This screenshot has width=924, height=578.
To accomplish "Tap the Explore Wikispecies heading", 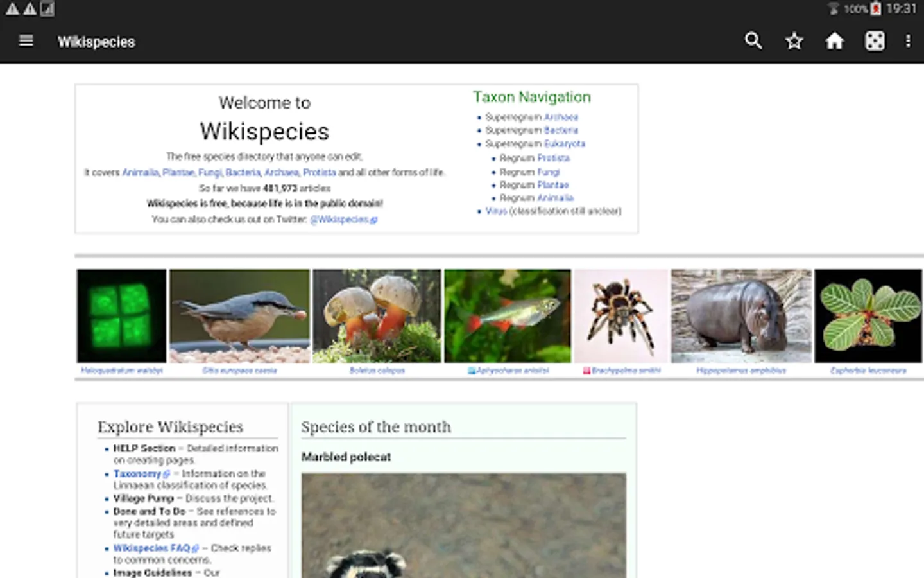I will 170,427.
